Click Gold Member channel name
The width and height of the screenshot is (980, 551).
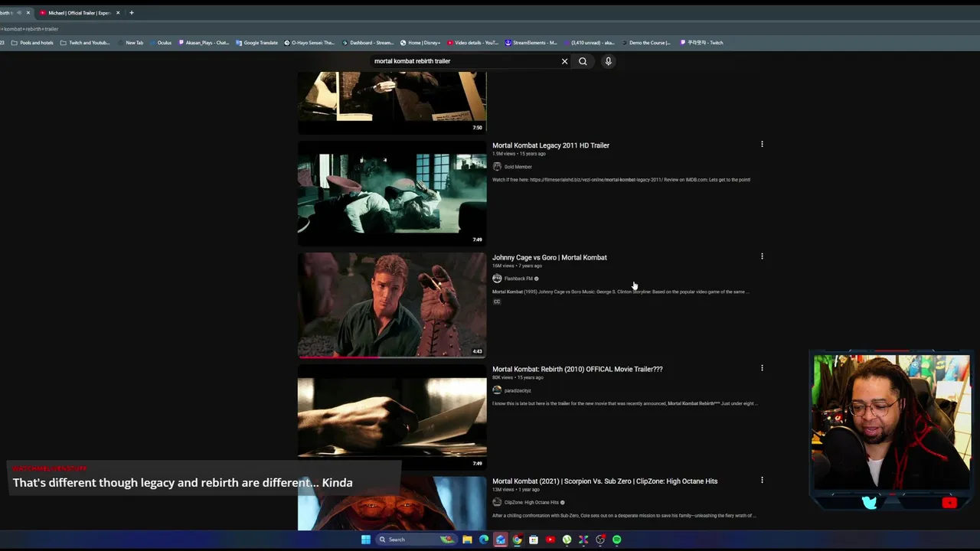coord(518,167)
